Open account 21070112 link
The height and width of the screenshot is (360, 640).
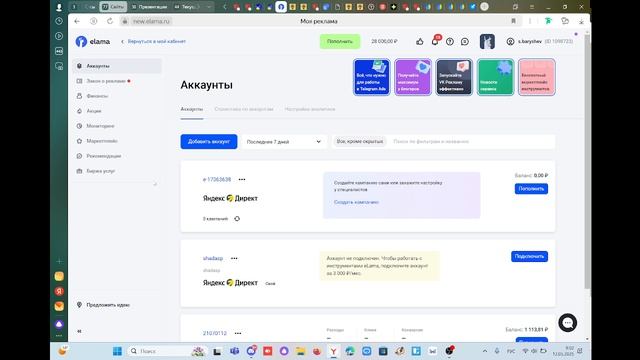click(215, 333)
